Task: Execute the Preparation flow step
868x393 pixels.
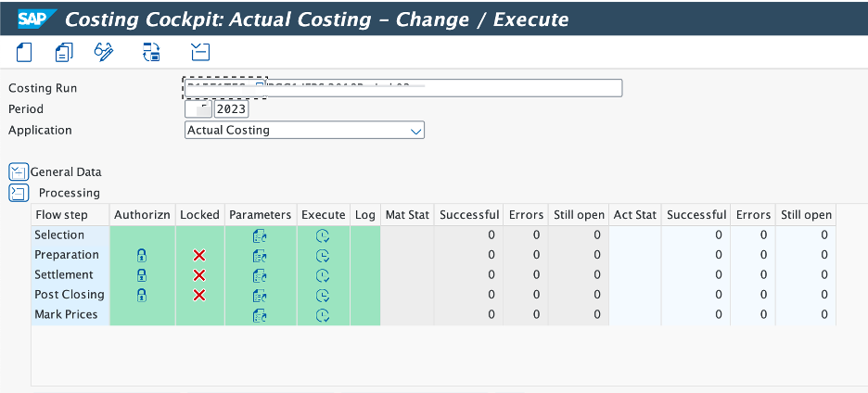Action: [x=323, y=255]
